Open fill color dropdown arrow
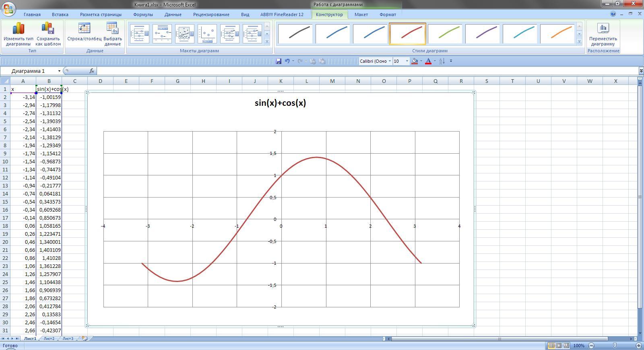The width and height of the screenshot is (644, 350). coord(421,61)
